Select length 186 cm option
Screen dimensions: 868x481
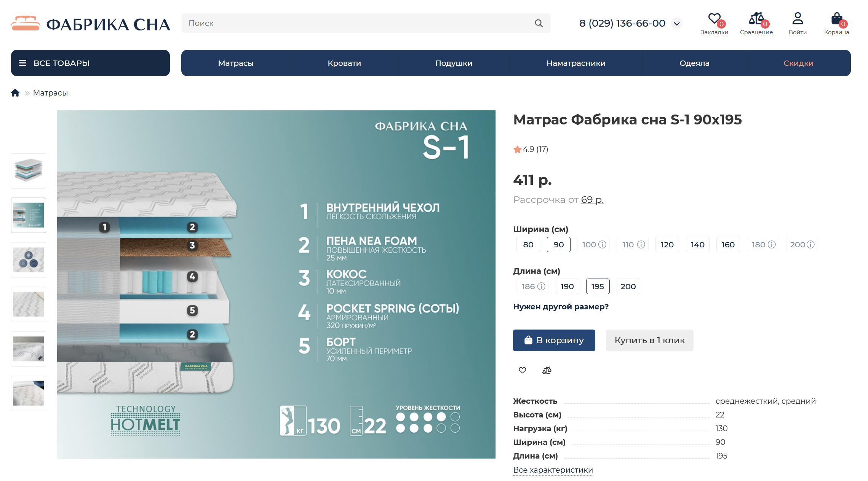(533, 287)
